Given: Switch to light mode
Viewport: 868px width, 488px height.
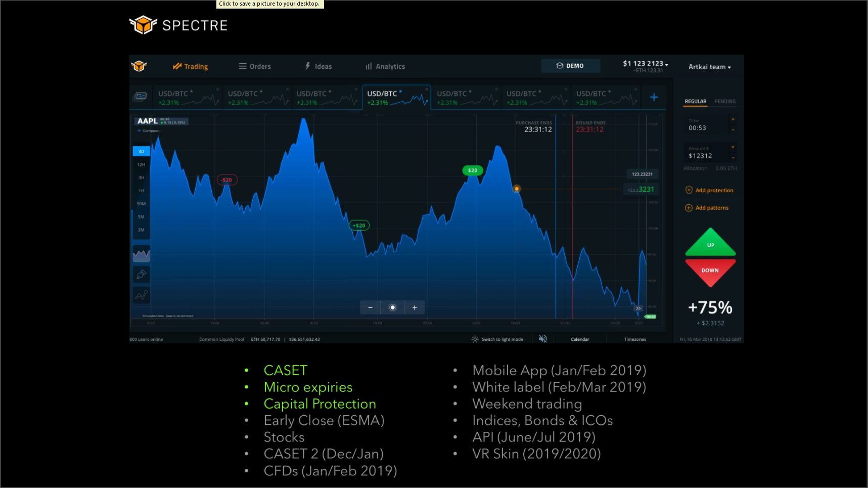Looking at the screenshot, I should (497, 339).
